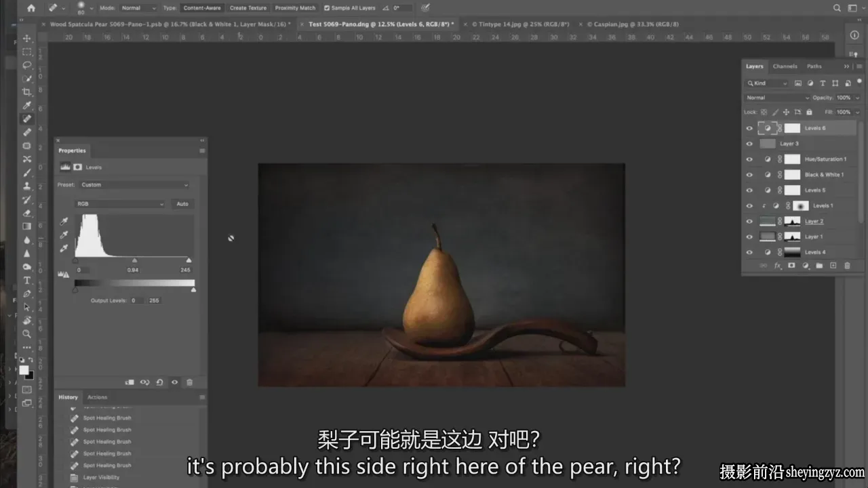Select the Path Selection tool
868x488 pixels.
(27, 307)
